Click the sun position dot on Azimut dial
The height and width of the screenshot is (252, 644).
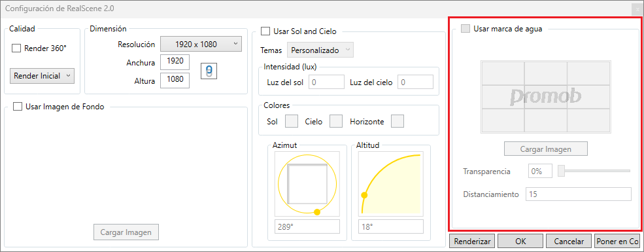coord(316,212)
